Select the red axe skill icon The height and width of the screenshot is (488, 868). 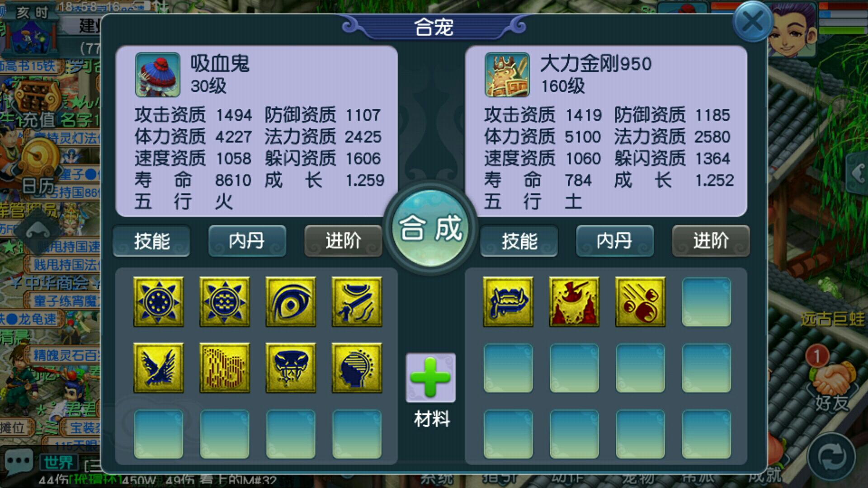coord(574,302)
